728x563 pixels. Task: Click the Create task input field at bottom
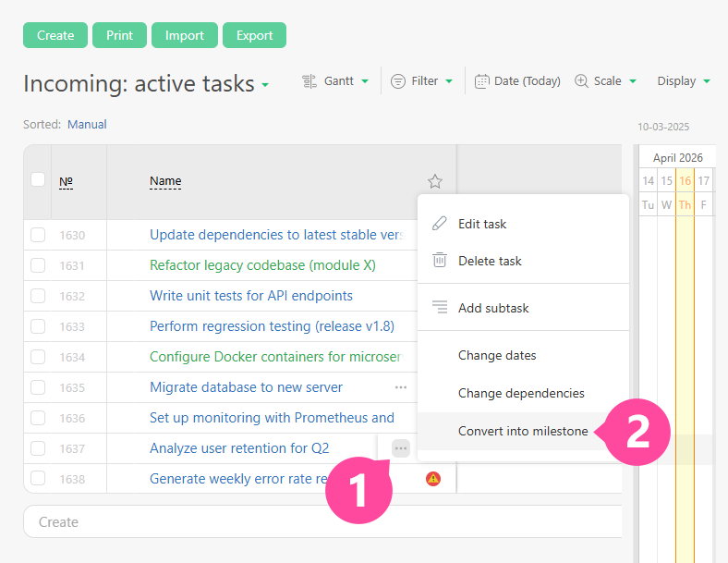322,522
